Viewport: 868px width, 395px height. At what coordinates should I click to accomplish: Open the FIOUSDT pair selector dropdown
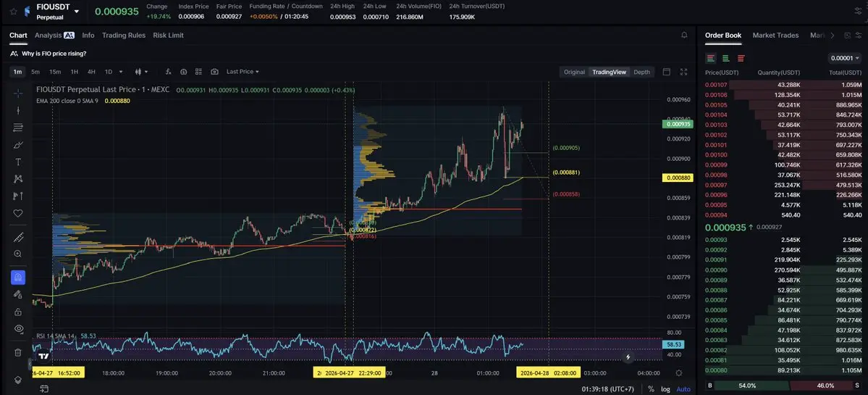point(77,11)
